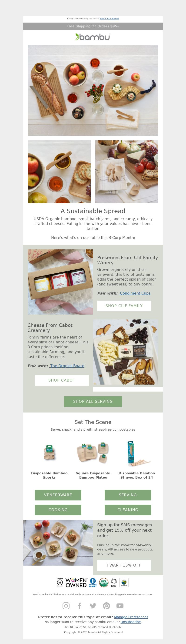The width and height of the screenshot is (186, 644).
Task: Open the Facebook social icon
Action: tap(79, 606)
